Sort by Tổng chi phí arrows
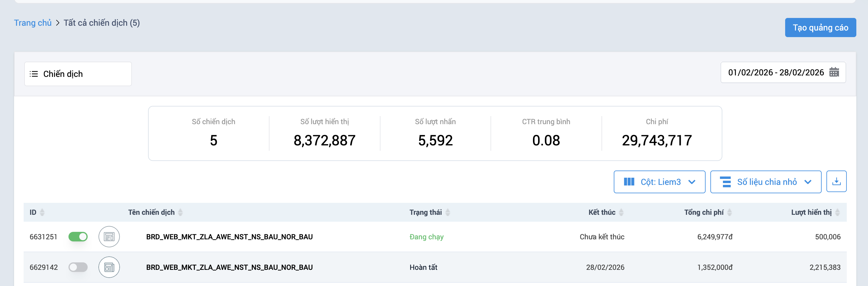 (x=729, y=212)
